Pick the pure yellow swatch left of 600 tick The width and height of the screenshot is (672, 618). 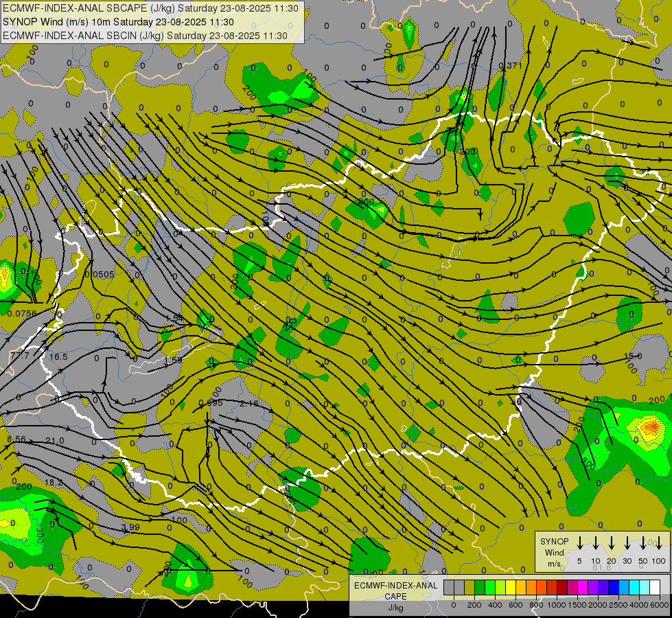click(x=511, y=587)
